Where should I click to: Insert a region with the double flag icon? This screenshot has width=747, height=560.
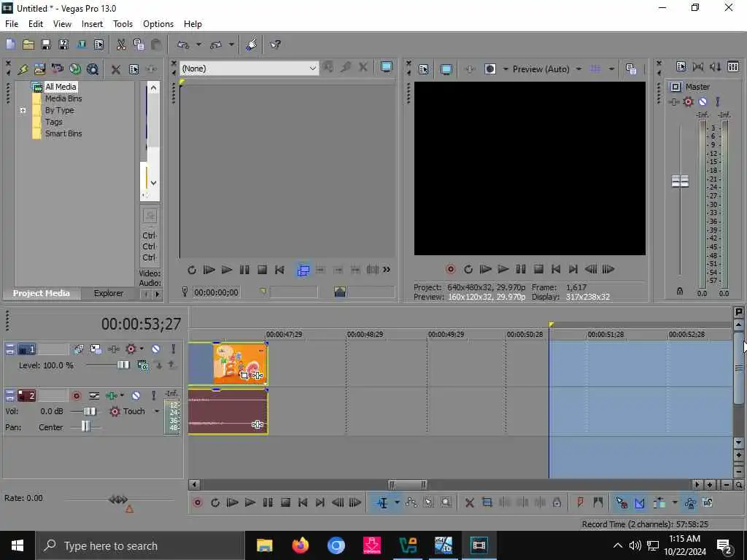pos(598,503)
